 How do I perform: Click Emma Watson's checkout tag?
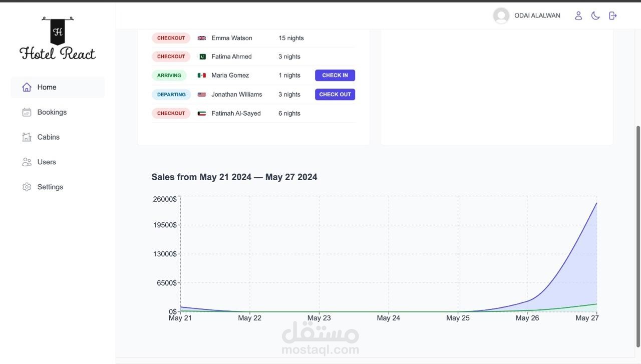(171, 38)
